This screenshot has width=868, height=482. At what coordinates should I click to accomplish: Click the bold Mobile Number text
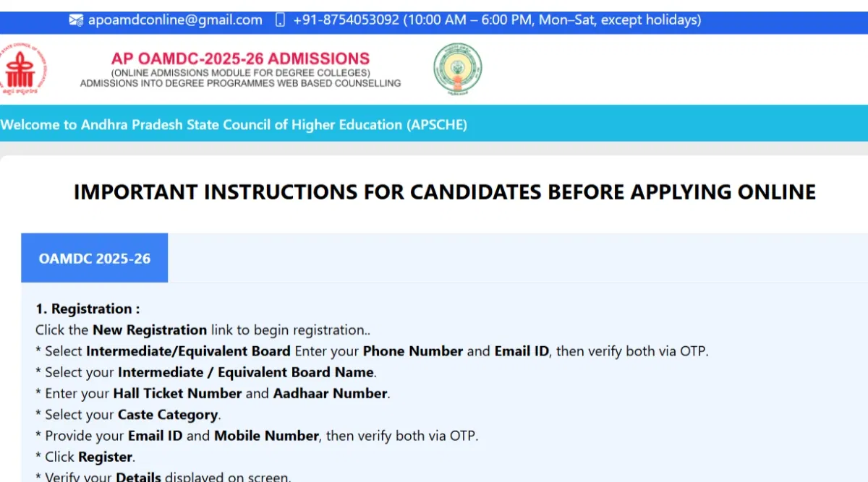tap(266, 436)
